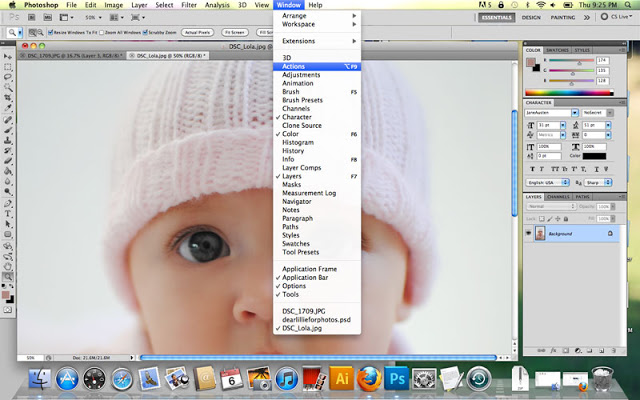This screenshot has height=400, width=640.
Task: Select the Crop tool
Action: click(x=8, y=98)
